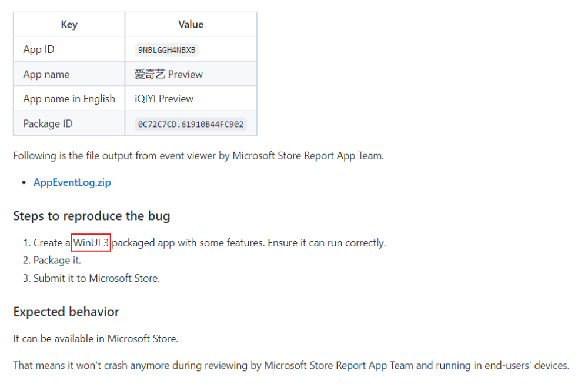Screen dimensions: 588x384
Task: Click the Submit it to Microsoft Store step
Action: [96, 278]
